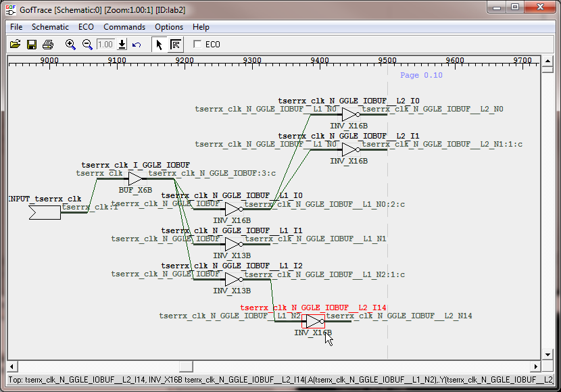This screenshot has width=561, height=392.
Task: Click the zoom factor input field
Action: click(x=105, y=45)
